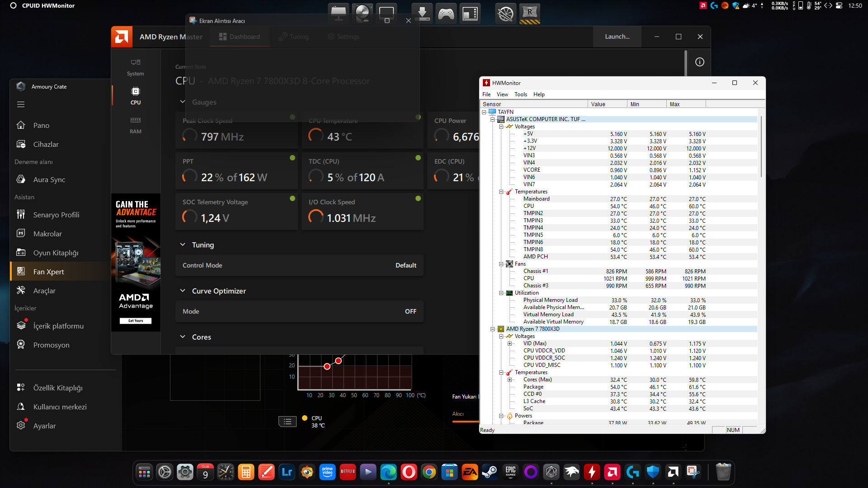Click the hazard-striped R icon in top bar
Screen dimensions: 868x488
pos(530,14)
